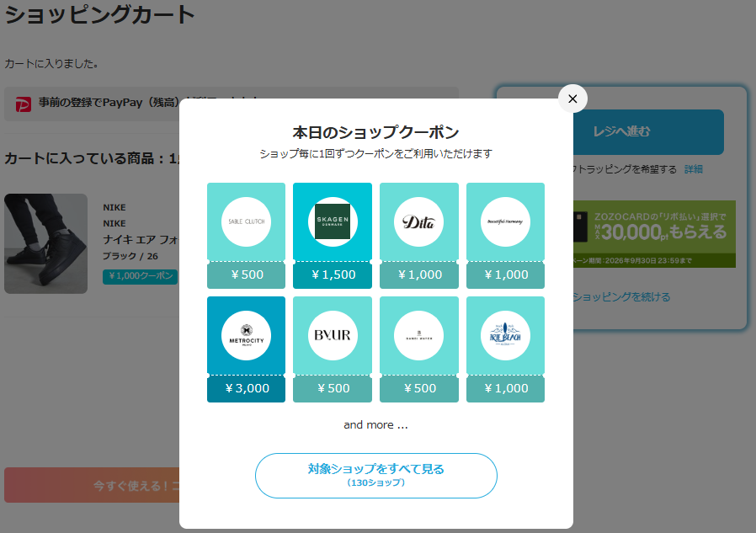Screen dimensions: 756x533
Task: Click the ブラック / 26 variant text
Action: 130,256
